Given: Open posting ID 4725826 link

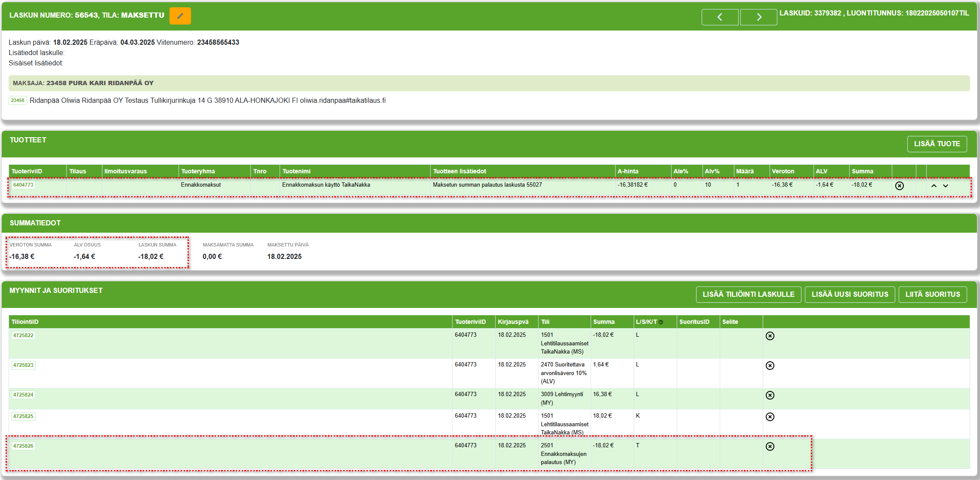Looking at the screenshot, I should pos(23,446).
